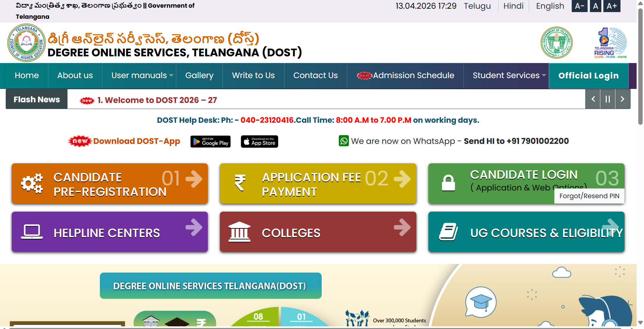644x329 pixels.
Task: Open the Colleges tile
Action: click(318, 232)
